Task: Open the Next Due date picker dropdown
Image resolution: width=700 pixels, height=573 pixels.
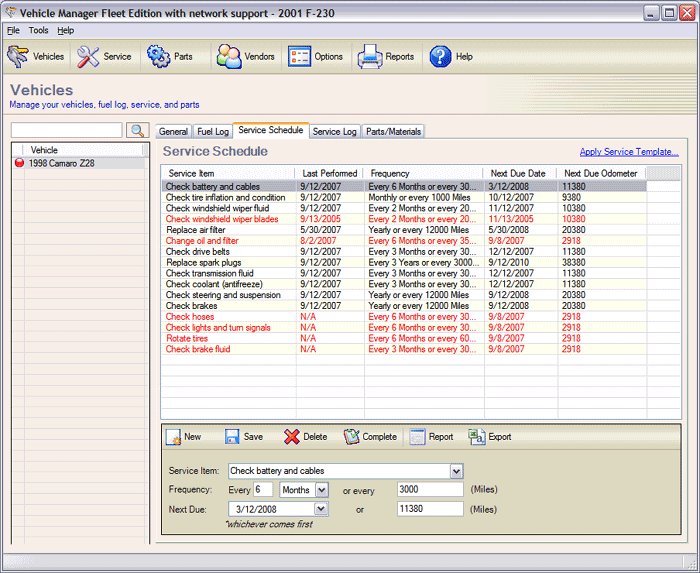Action: (x=321, y=509)
